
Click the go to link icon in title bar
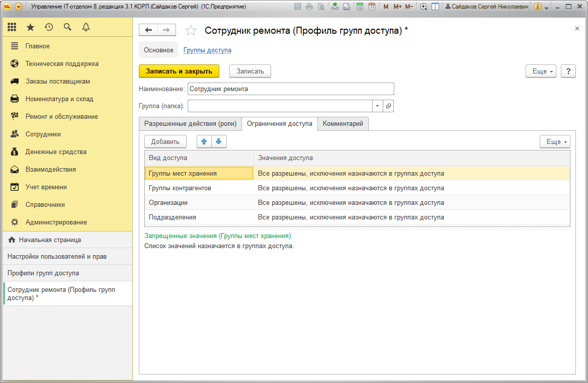[x=347, y=7]
